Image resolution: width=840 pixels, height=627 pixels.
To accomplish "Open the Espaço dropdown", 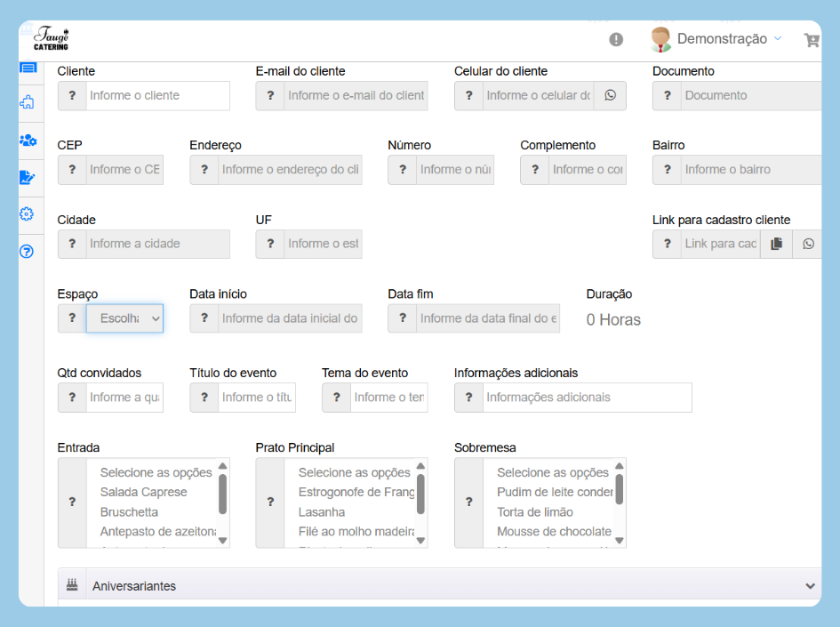I will tap(124, 318).
